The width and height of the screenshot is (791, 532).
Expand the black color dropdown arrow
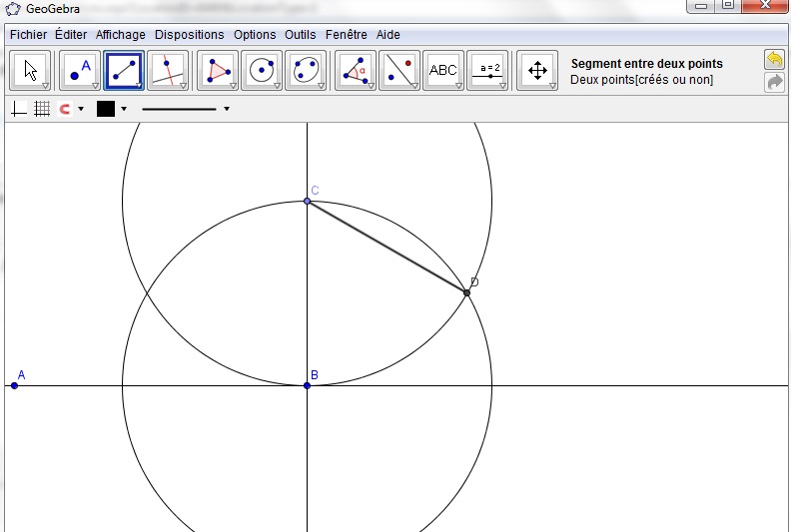[x=124, y=109]
